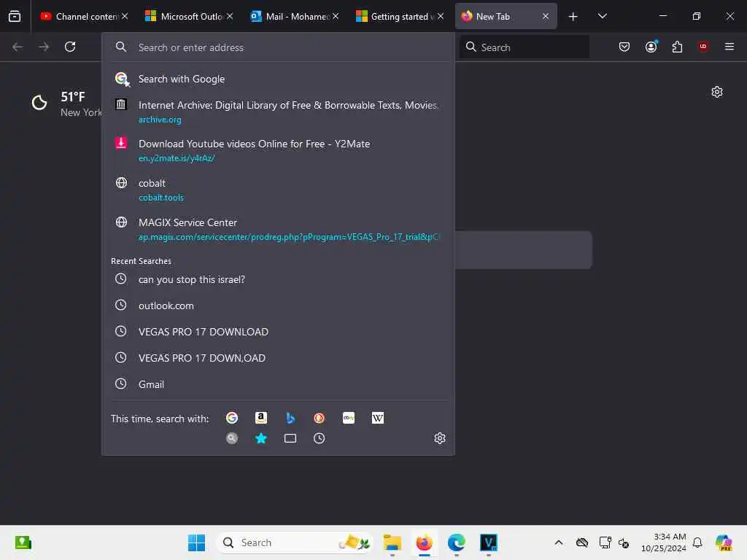Go forward to the next page
The image size is (747, 560).
(44, 47)
